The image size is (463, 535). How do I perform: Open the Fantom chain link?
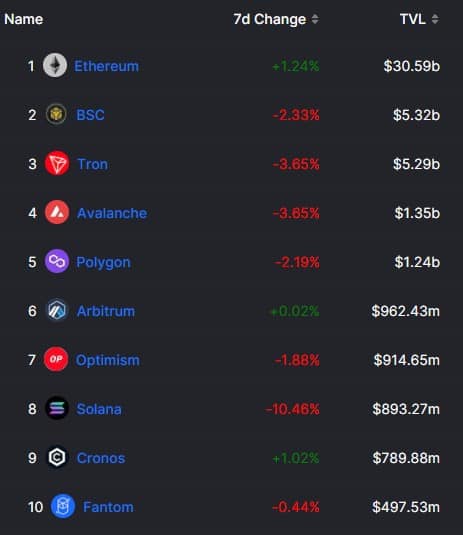tap(108, 507)
